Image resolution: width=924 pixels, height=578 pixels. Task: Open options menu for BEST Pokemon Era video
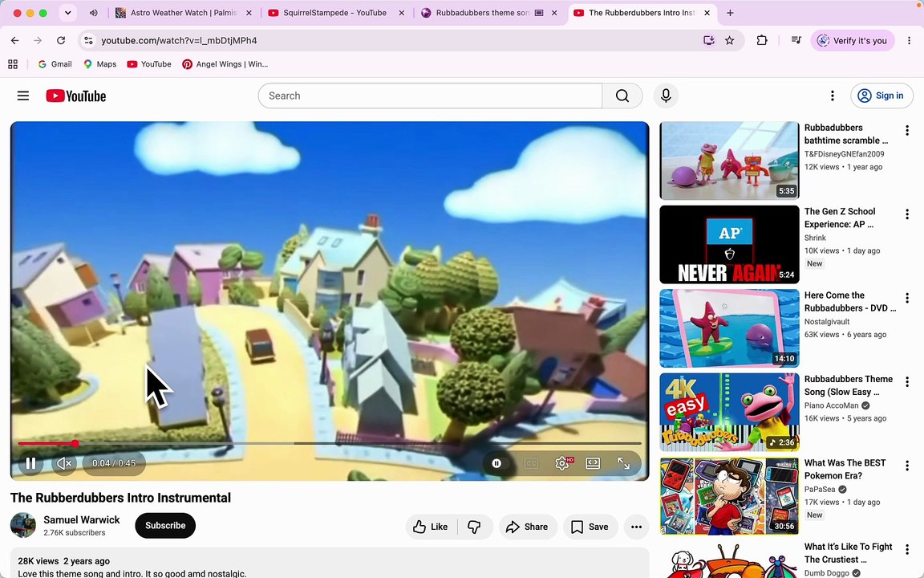pos(907,466)
